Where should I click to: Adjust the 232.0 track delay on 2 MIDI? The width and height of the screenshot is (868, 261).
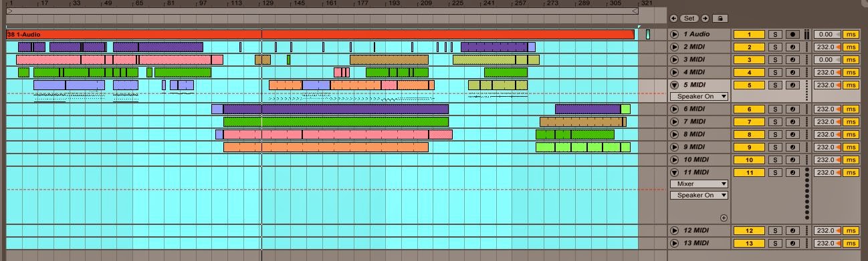827,47
